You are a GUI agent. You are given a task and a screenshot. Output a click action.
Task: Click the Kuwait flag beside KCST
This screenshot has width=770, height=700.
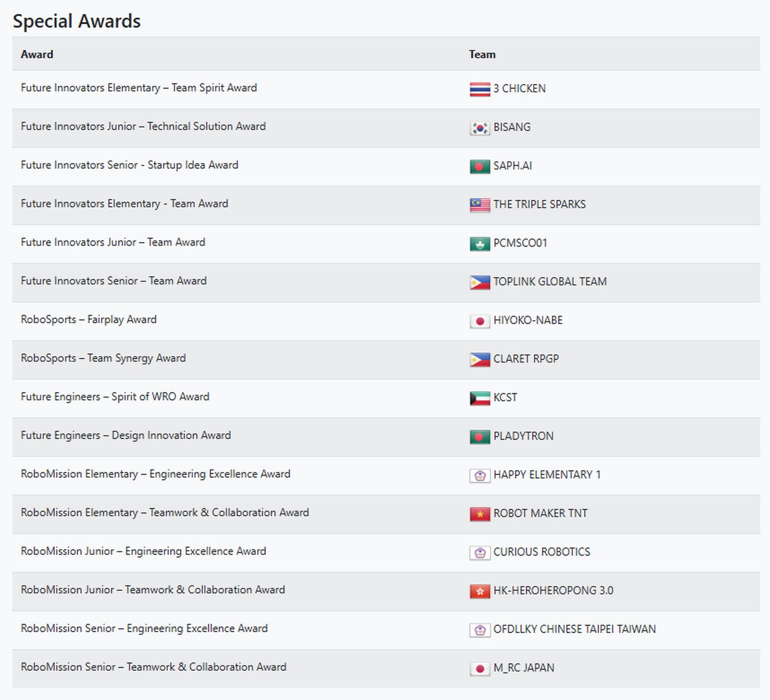[480, 398]
